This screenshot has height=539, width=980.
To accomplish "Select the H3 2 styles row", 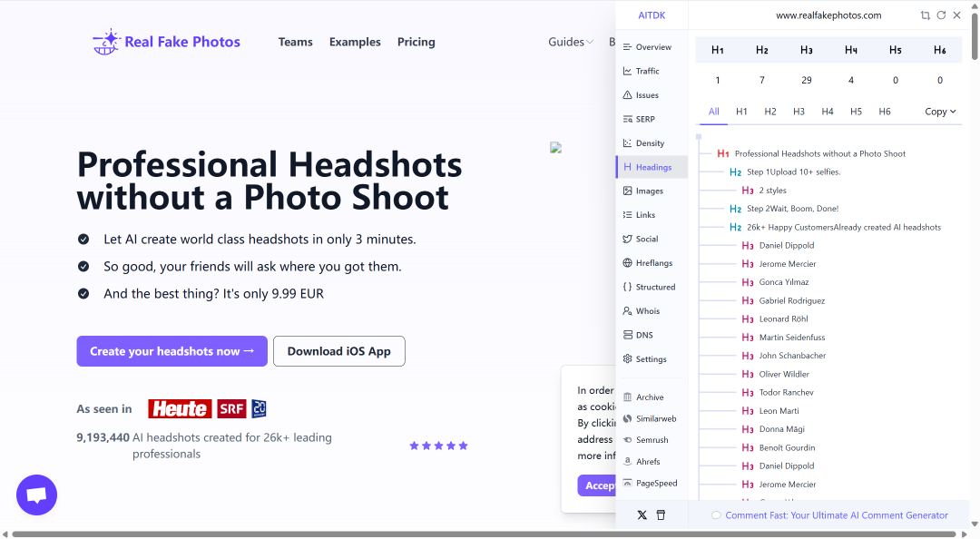I will [764, 190].
